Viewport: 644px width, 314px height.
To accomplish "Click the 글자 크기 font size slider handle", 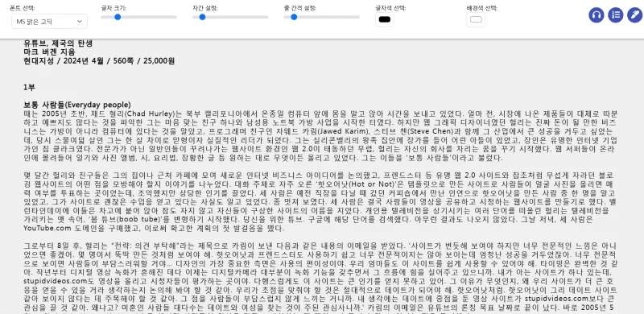I will (118, 17).
